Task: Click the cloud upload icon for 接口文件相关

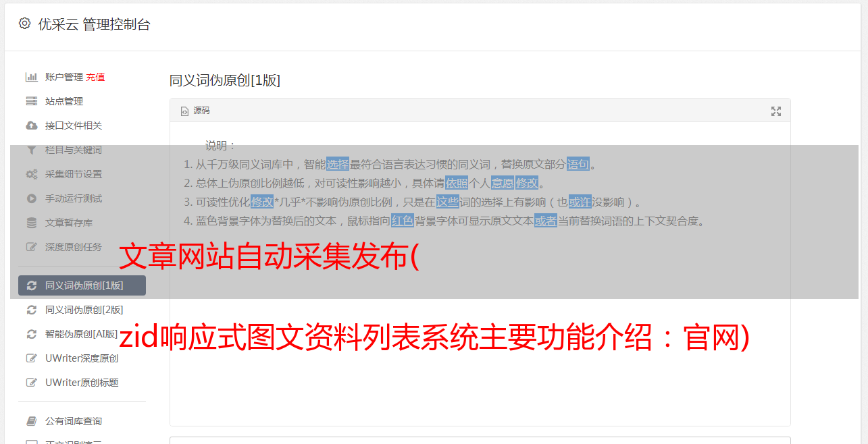Action: tap(31, 126)
